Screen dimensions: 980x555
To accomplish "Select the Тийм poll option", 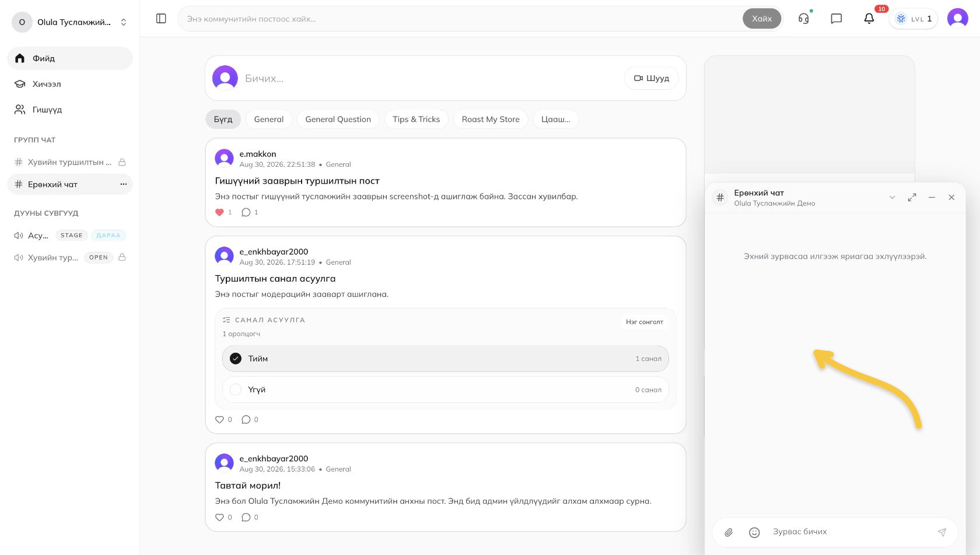I will pyautogui.click(x=446, y=359).
